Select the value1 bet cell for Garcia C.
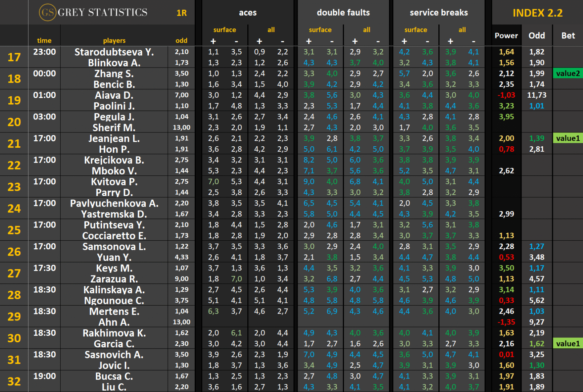The width and height of the screenshot is (583, 392). (x=568, y=344)
